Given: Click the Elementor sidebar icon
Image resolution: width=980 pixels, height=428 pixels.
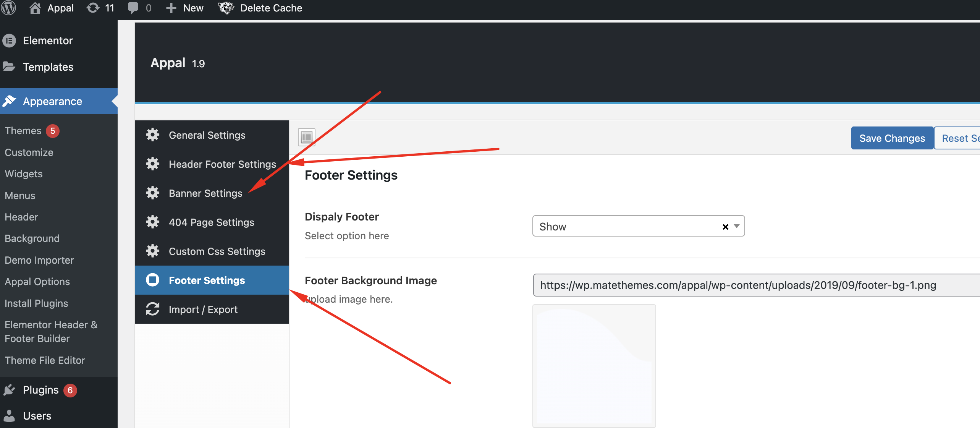Looking at the screenshot, I should [x=9, y=41].
